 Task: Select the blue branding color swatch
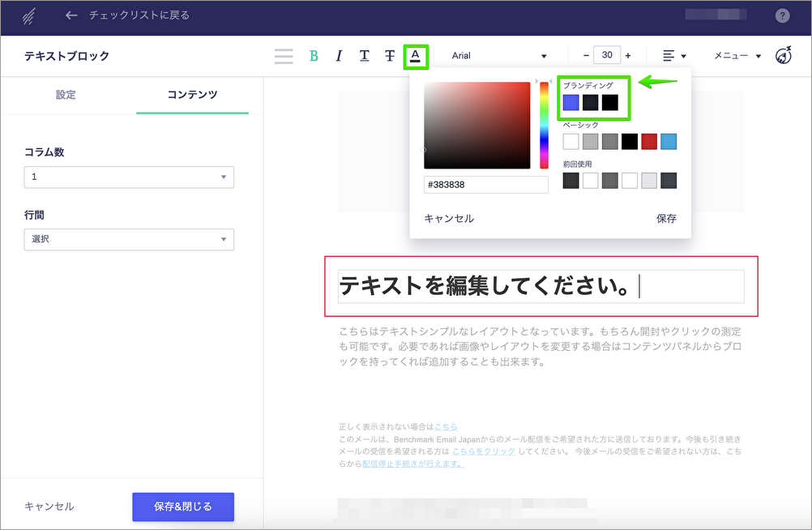571,103
